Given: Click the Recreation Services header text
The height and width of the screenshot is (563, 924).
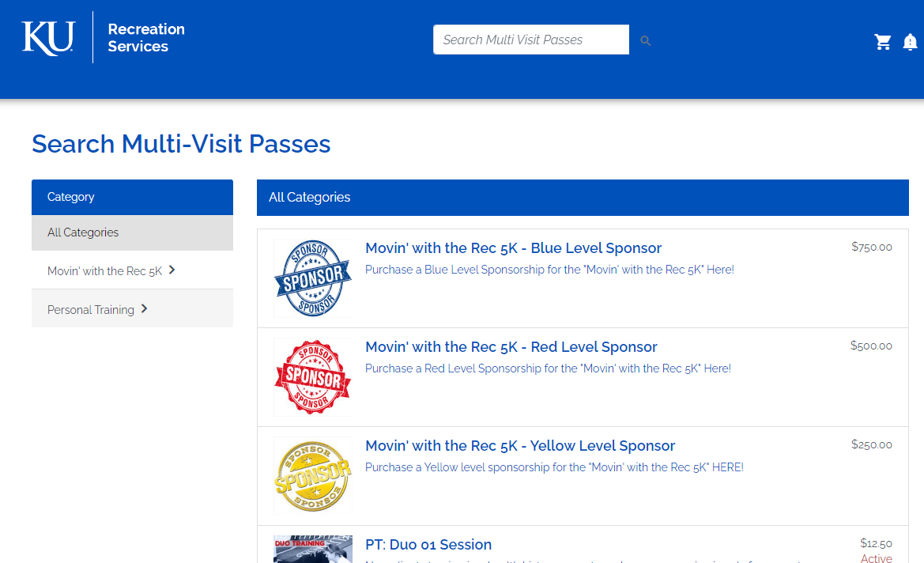Looking at the screenshot, I should pyautogui.click(x=146, y=38).
